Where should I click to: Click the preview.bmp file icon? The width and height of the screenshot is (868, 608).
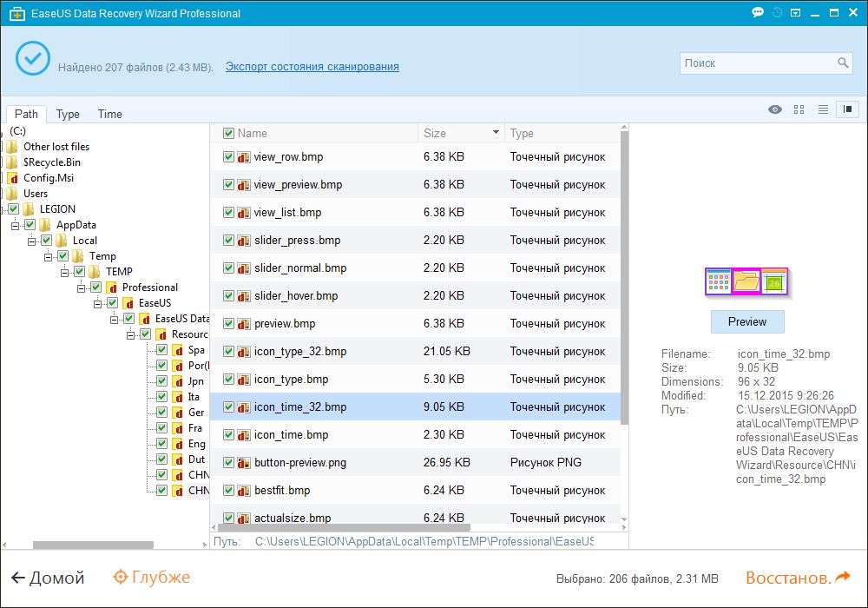click(244, 324)
